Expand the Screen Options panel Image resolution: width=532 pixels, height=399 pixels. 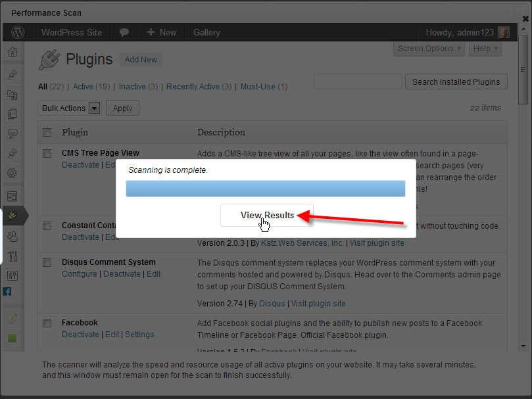(429, 49)
